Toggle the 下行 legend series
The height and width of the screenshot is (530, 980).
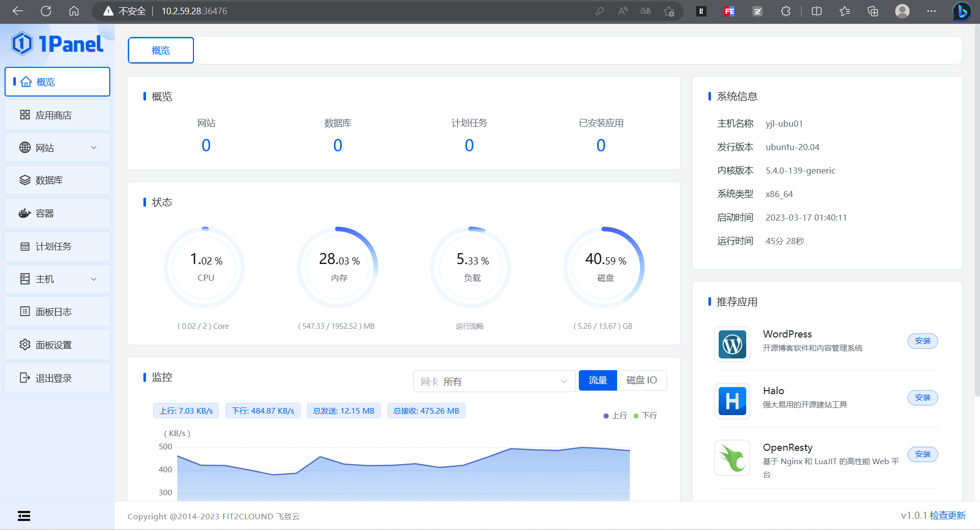click(645, 416)
